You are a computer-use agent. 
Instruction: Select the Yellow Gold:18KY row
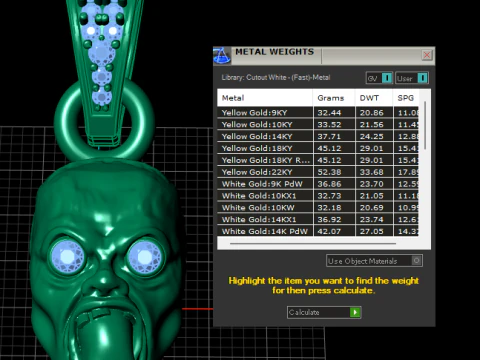[318, 148]
